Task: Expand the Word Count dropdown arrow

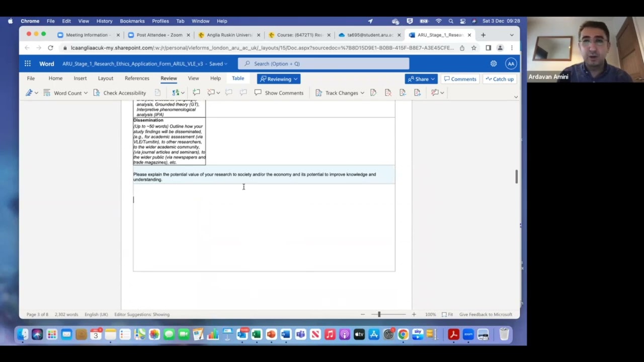Action: pyautogui.click(x=86, y=93)
